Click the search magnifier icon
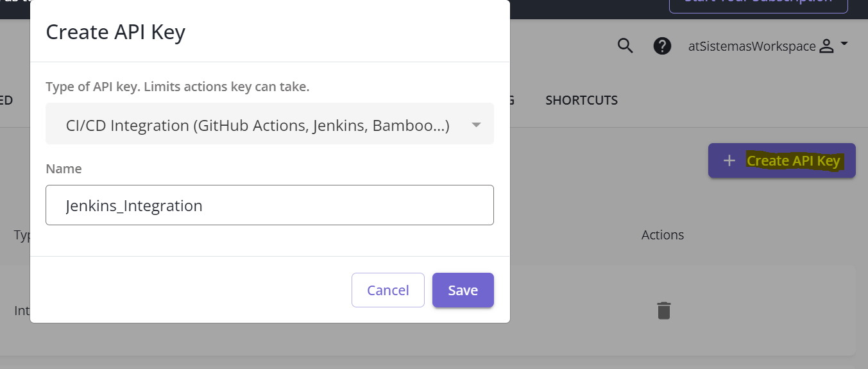The image size is (868, 369). (625, 46)
